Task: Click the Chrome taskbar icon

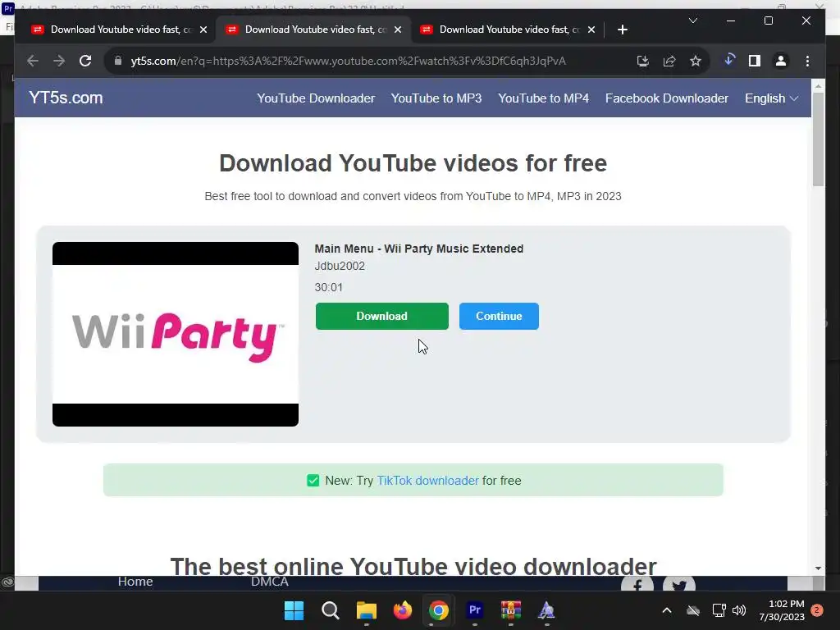Action: pyautogui.click(x=438, y=610)
